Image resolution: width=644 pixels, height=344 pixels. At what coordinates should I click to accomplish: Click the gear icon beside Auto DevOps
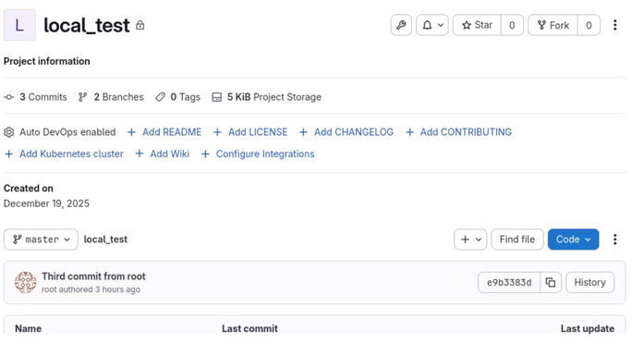tap(9, 132)
